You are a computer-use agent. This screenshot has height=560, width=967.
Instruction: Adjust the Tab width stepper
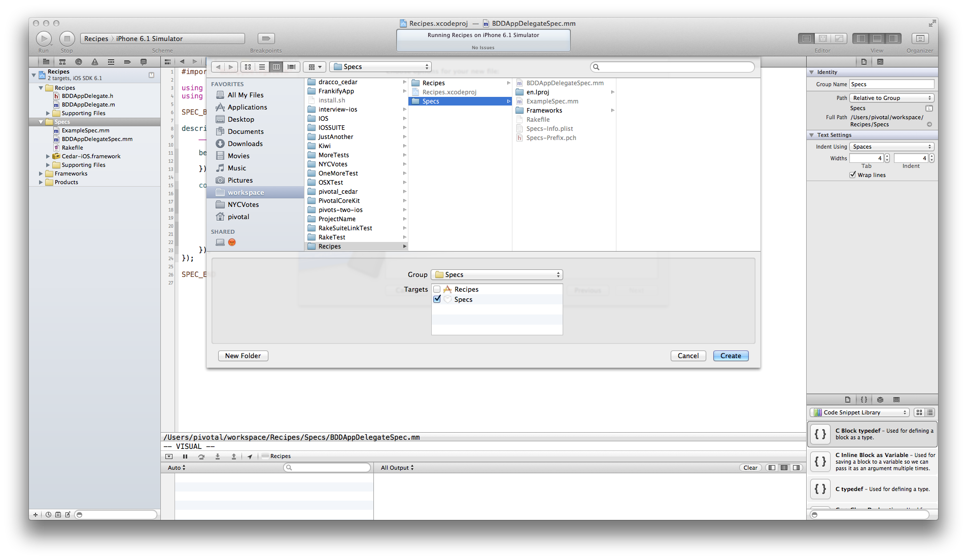click(887, 158)
